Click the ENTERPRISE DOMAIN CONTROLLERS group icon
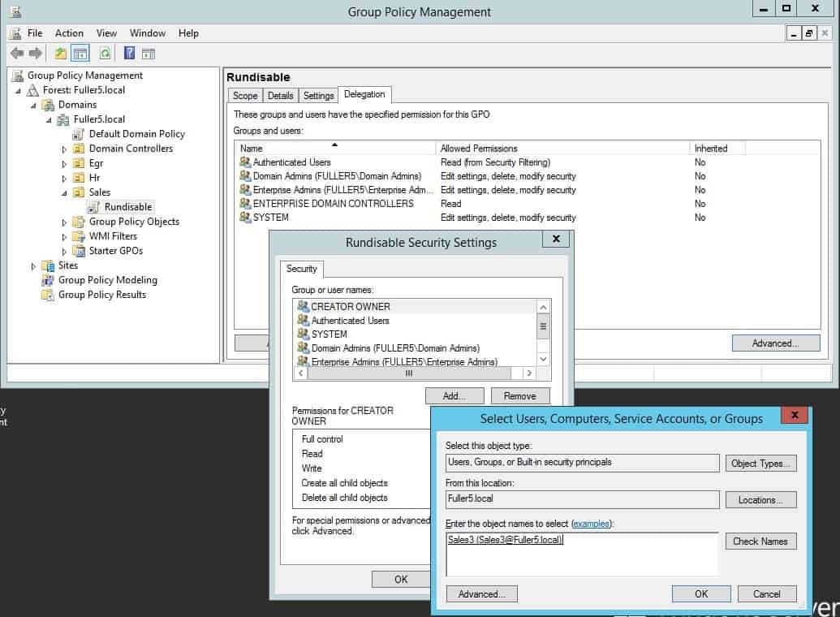This screenshot has width=840, height=617. [x=245, y=203]
